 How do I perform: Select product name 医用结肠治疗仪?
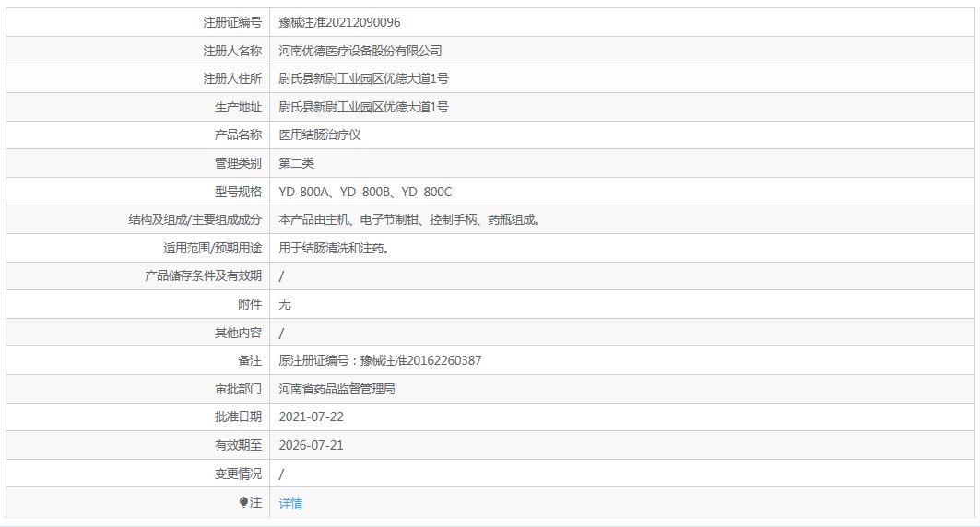[319, 135]
